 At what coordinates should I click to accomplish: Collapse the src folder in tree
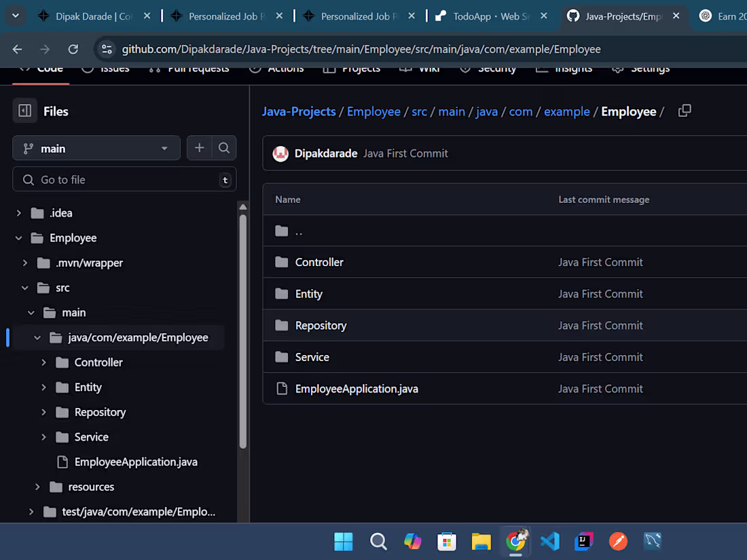point(24,288)
